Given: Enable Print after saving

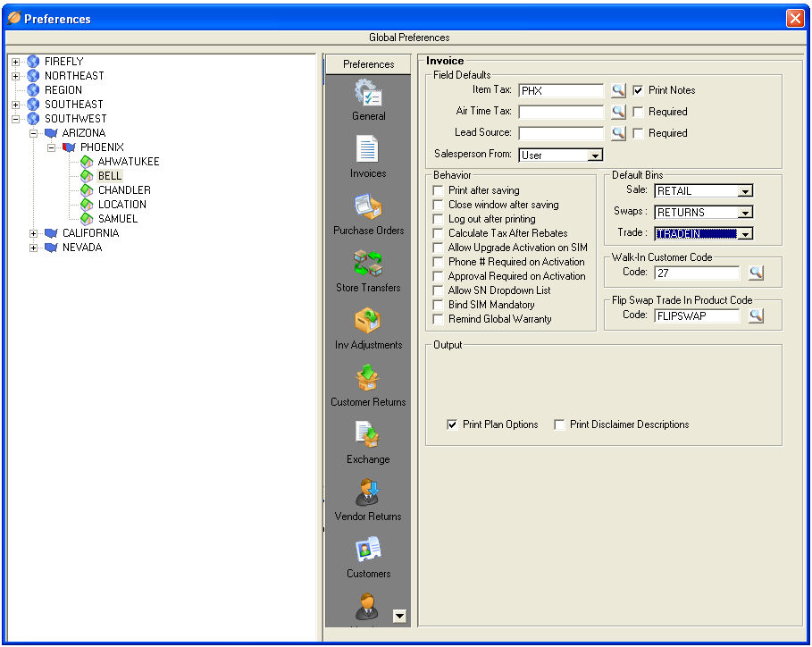Looking at the screenshot, I should coord(438,190).
